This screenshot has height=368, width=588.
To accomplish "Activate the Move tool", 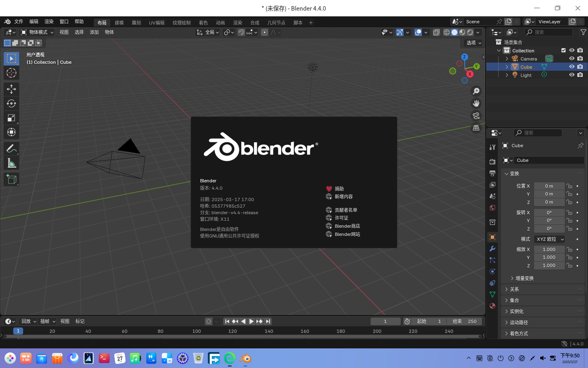I will (x=11, y=89).
